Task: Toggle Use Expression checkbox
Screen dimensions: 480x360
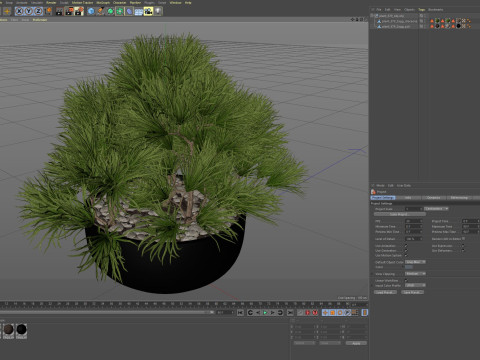Action: coord(463,246)
